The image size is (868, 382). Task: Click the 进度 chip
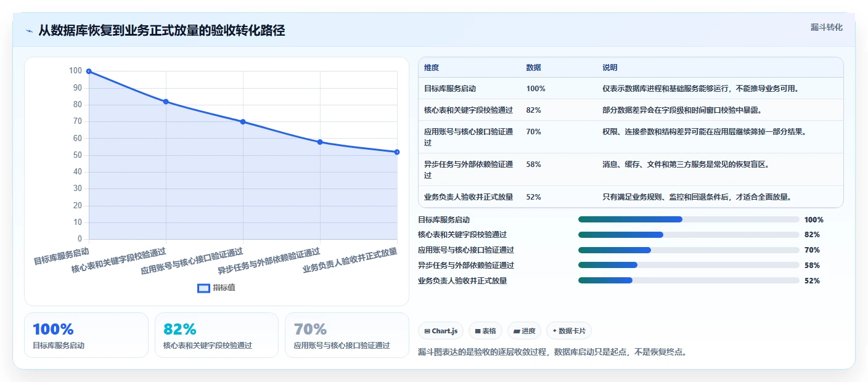coord(524,331)
